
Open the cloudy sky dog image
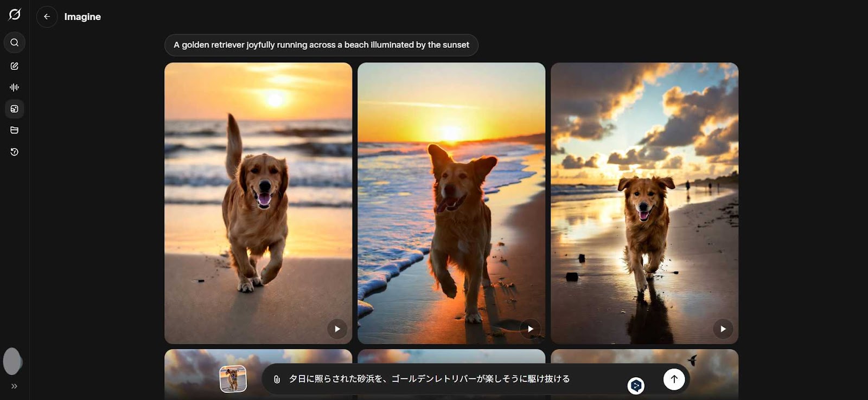tap(644, 203)
